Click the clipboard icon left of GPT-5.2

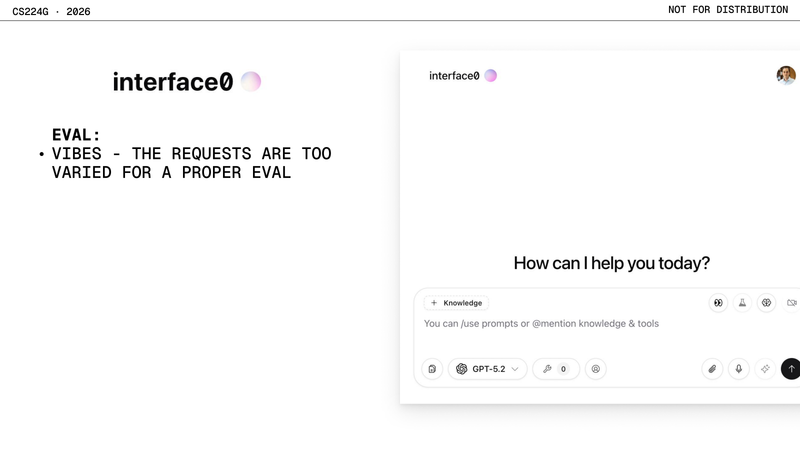(432, 369)
